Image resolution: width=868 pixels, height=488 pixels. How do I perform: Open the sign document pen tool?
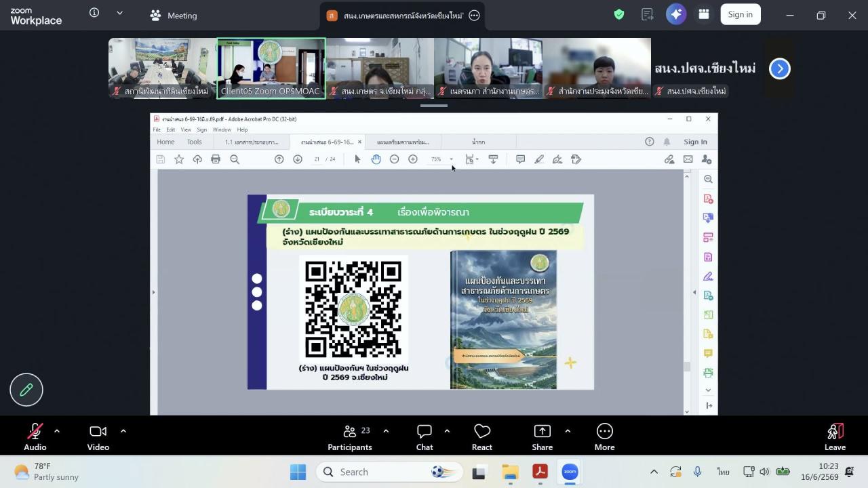click(557, 159)
